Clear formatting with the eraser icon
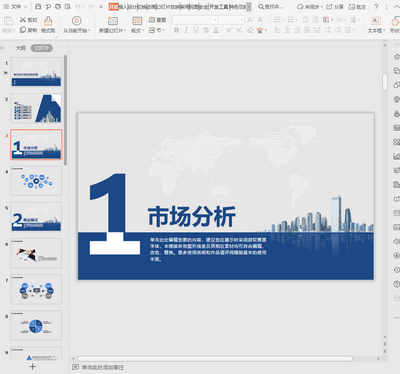Screen dimensions: 400x374 [x=250, y=30]
